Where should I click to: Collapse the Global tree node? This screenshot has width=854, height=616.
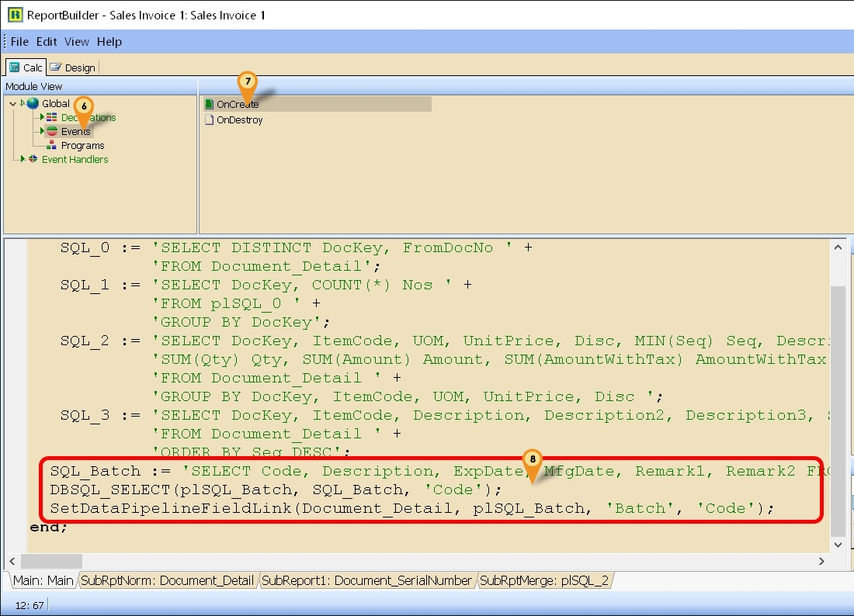[12, 103]
